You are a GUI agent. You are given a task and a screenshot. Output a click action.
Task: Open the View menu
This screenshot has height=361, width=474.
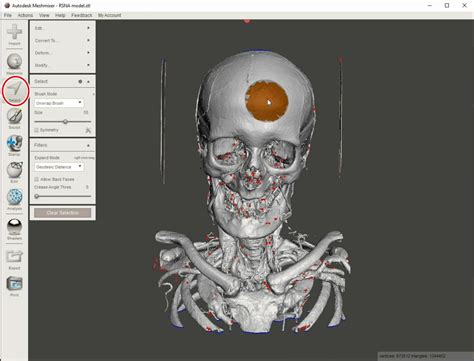(x=44, y=15)
